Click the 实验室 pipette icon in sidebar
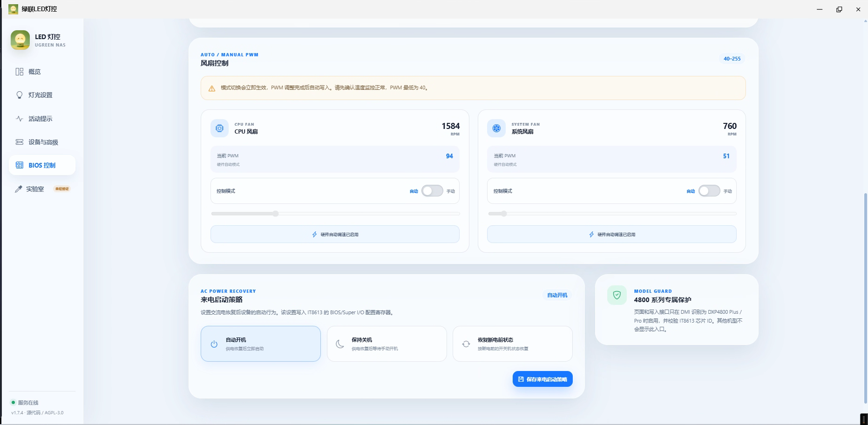Image resolution: width=868 pixels, height=425 pixels. (19, 189)
